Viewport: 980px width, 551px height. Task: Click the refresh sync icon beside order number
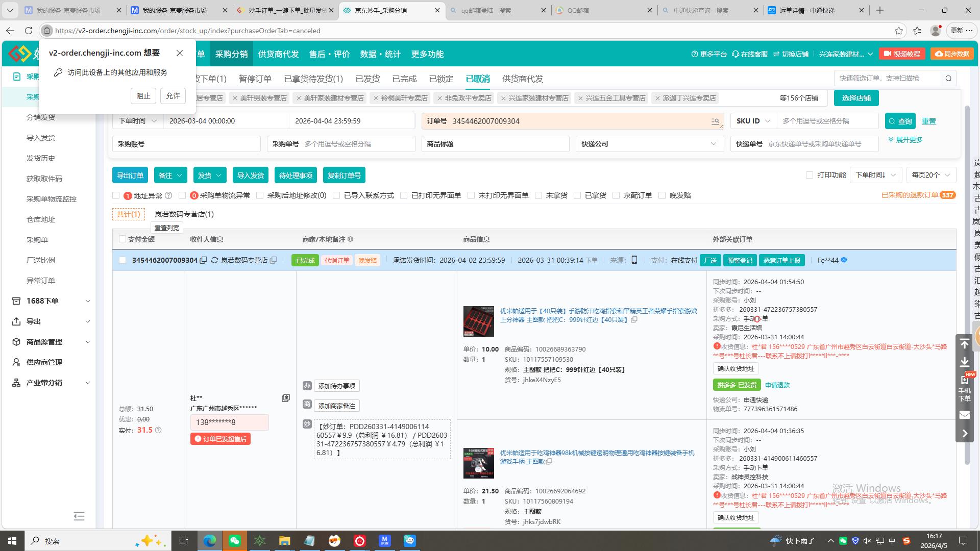click(214, 260)
